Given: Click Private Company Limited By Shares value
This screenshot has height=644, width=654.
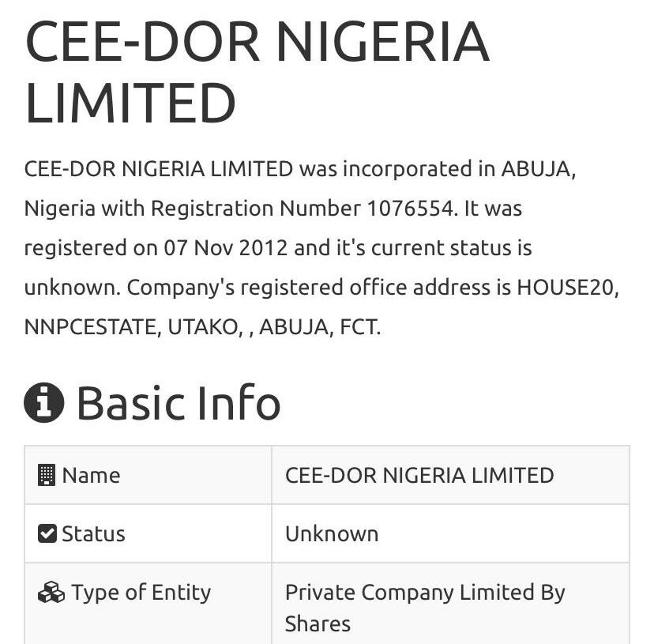Looking at the screenshot, I should pyautogui.click(x=425, y=608).
